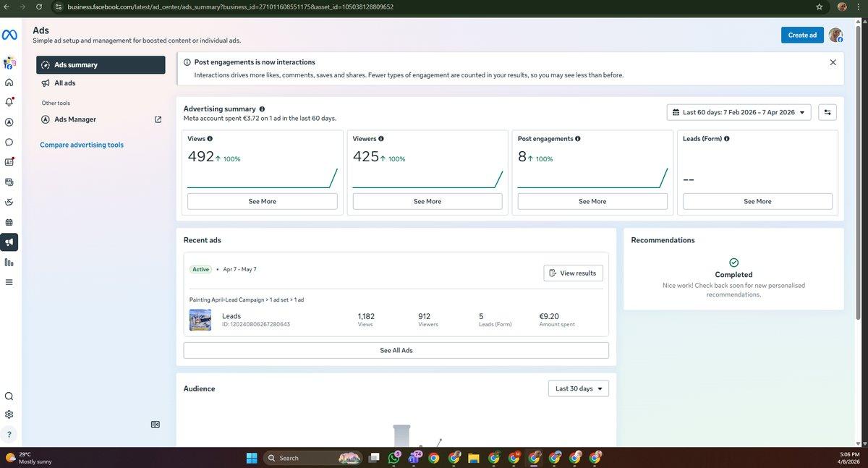Open Microsoft Teams from the taskbar
The image size is (868, 468).
[414, 458]
